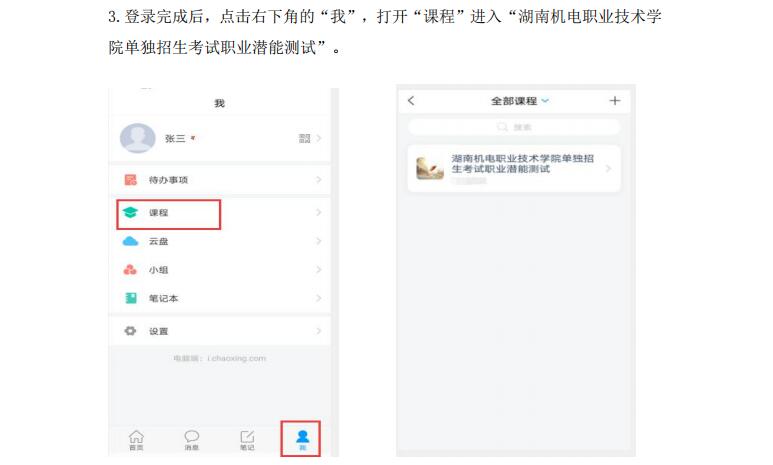The image size is (773, 465).
Task: Tap the QR code icon beside 张三
Action: pos(305,139)
